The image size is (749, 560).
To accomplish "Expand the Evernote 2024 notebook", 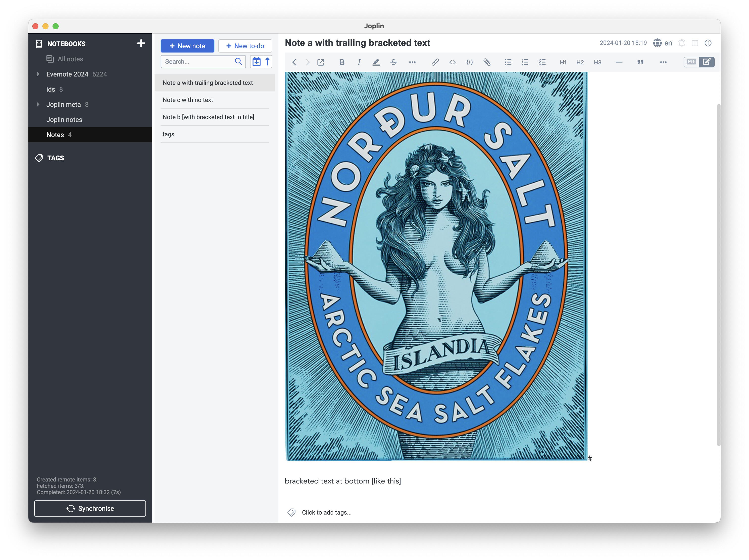I will (38, 74).
